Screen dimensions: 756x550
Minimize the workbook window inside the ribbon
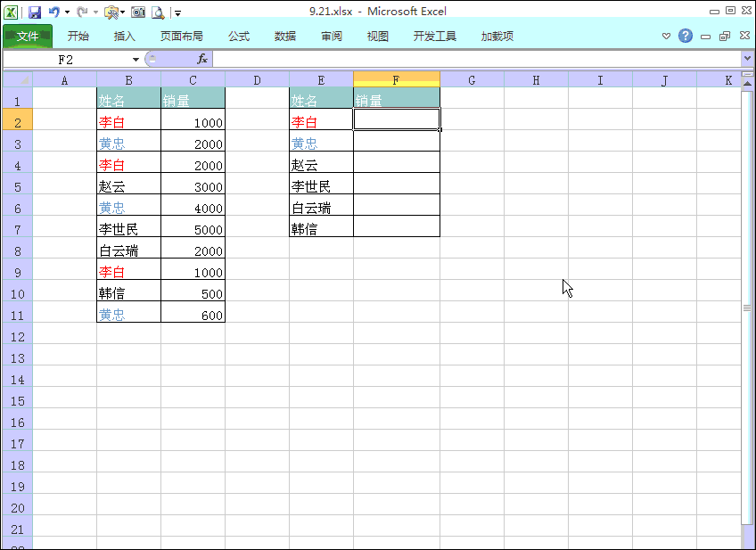point(705,37)
